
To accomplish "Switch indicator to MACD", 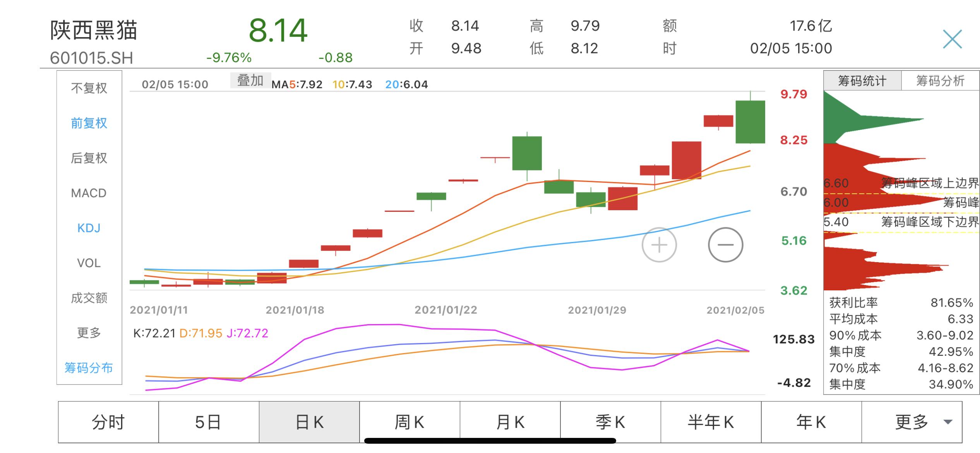I will [x=89, y=193].
